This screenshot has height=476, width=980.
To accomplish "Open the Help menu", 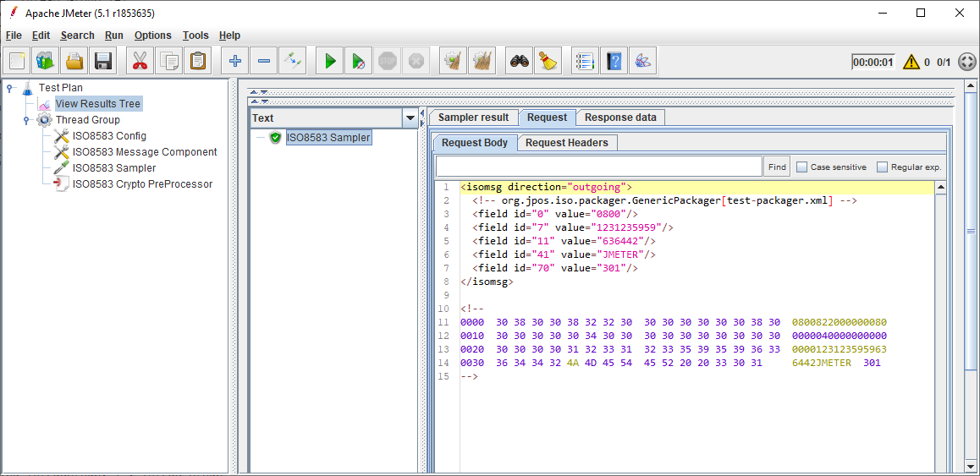I will (x=229, y=36).
